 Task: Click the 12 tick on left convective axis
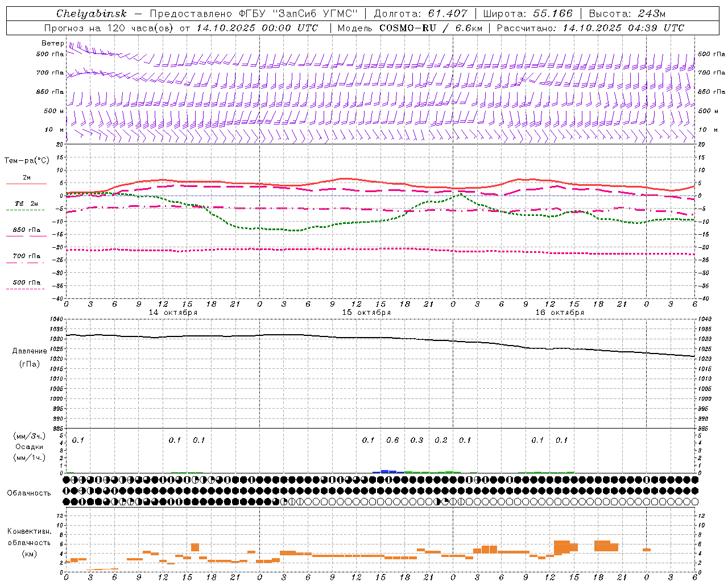point(60,516)
